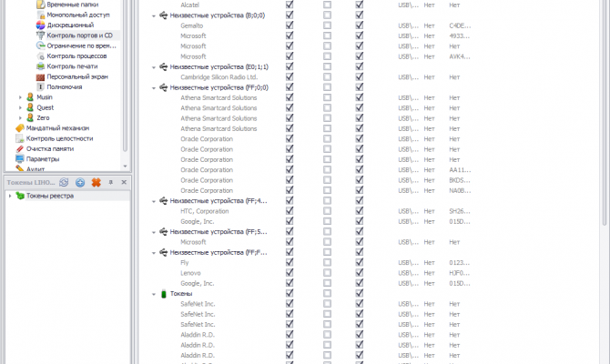Click the Zero user icon
Screen dimensions: 610x364
click(30, 117)
